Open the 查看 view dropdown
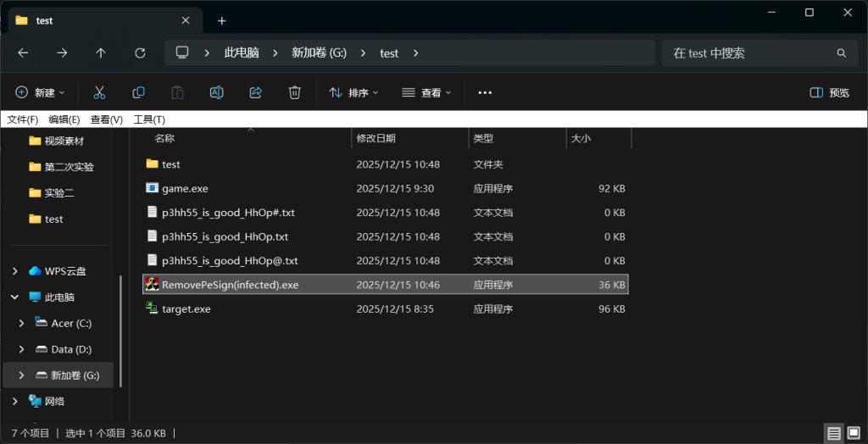The height and width of the screenshot is (444, 868). pyautogui.click(x=426, y=92)
